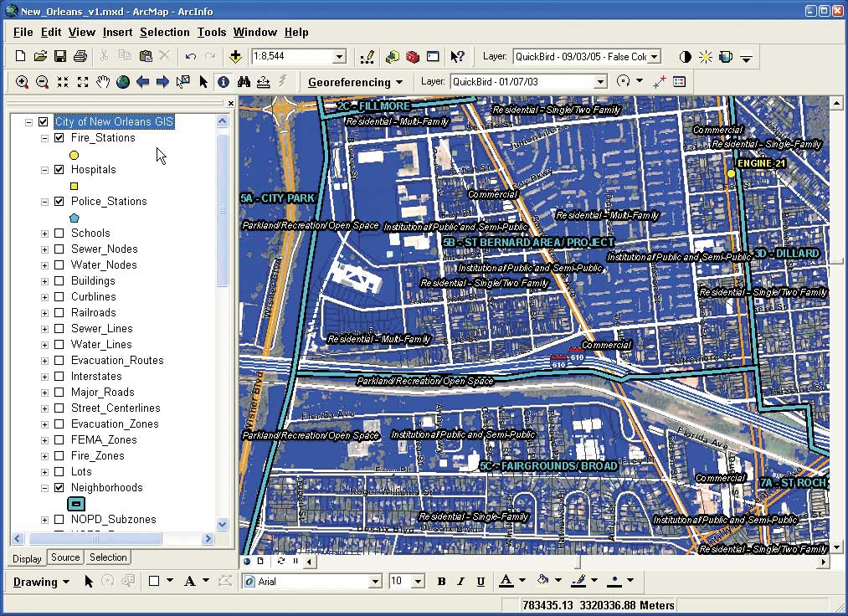Select the Identify info tool

pyautogui.click(x=224, y=82)
